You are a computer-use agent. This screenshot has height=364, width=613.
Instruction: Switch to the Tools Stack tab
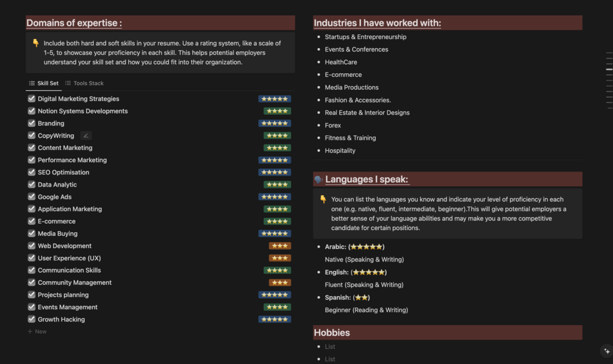[x=88, y=84]
